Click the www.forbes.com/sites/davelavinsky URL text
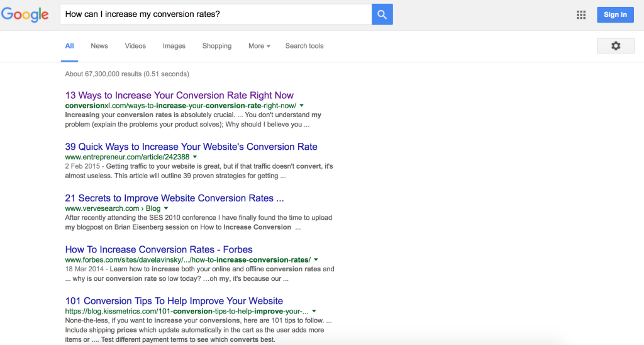 click(187, 260)
